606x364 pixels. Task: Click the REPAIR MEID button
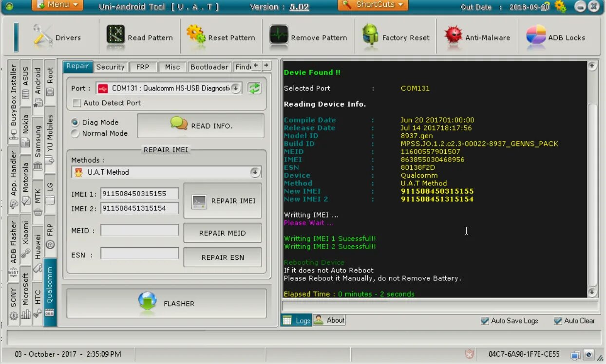tap(223, 233)
